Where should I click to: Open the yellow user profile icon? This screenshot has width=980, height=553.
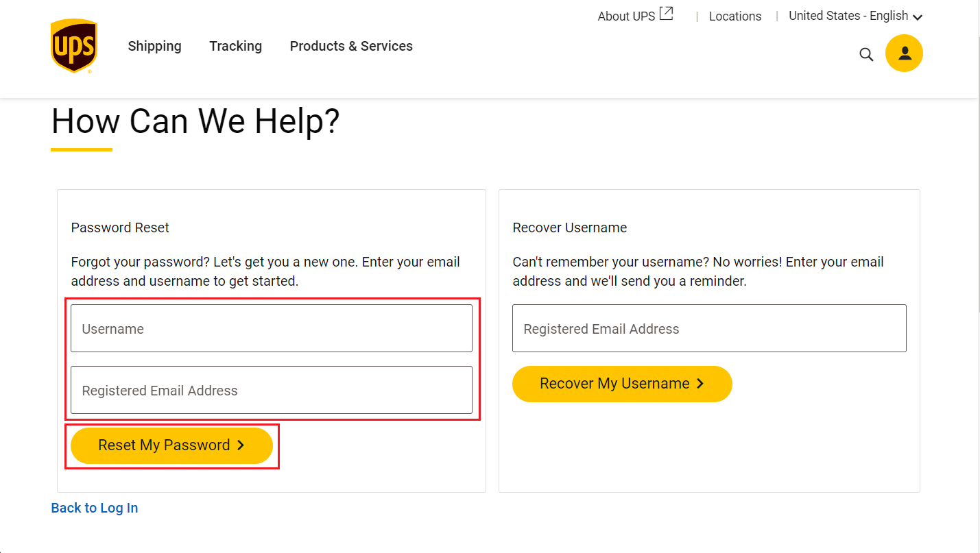click(x=904, y=53)
